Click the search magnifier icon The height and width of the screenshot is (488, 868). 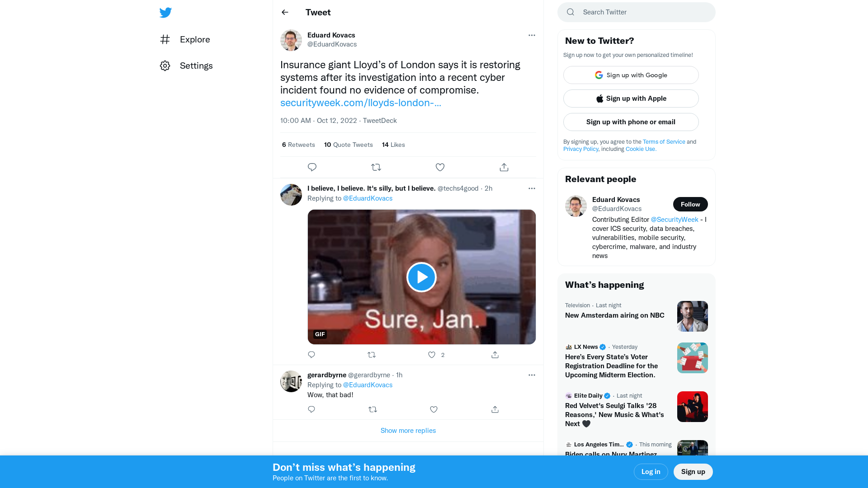tap(570, 12)
